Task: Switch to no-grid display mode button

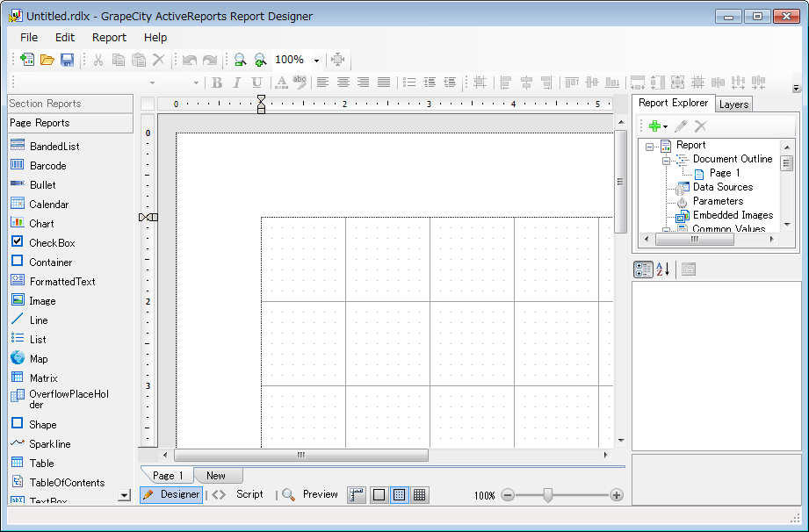Action: [379, 495]
